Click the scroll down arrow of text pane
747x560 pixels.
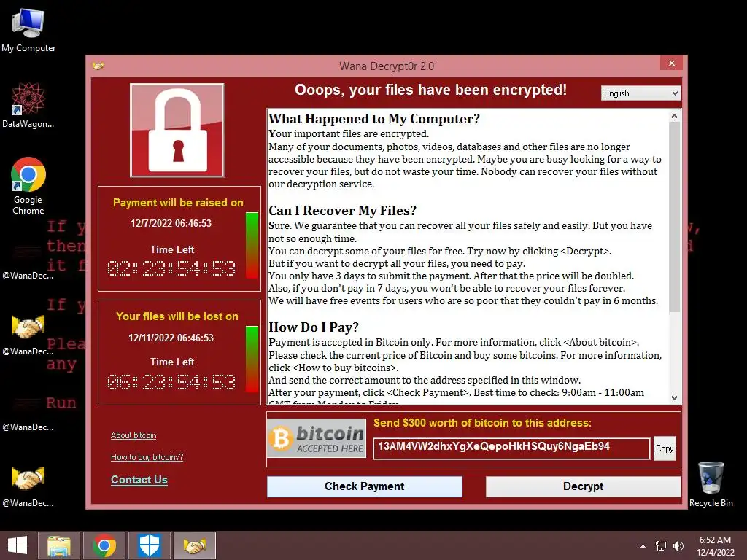pos(674,397)
